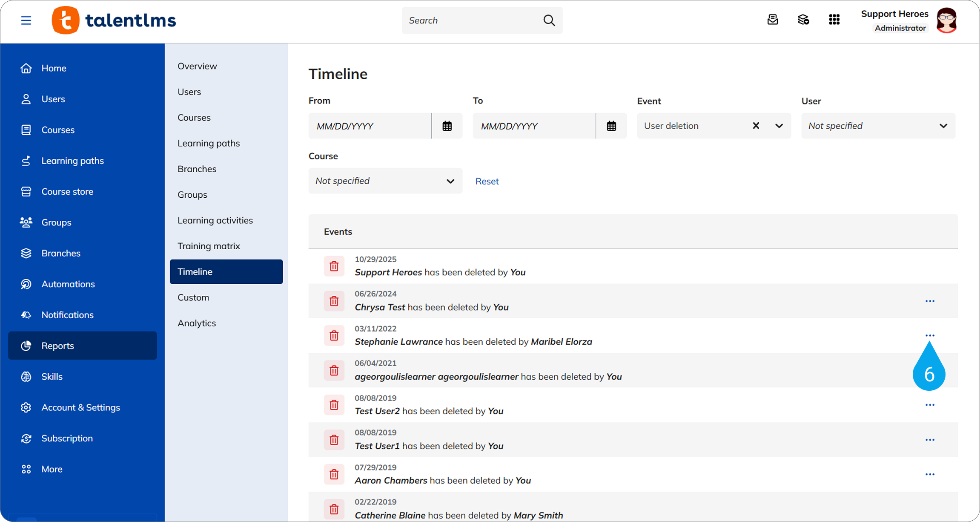Screen dimensions: 980x522
Task: Switch to the Training matrix tab
Action: [x=226, y=246]
